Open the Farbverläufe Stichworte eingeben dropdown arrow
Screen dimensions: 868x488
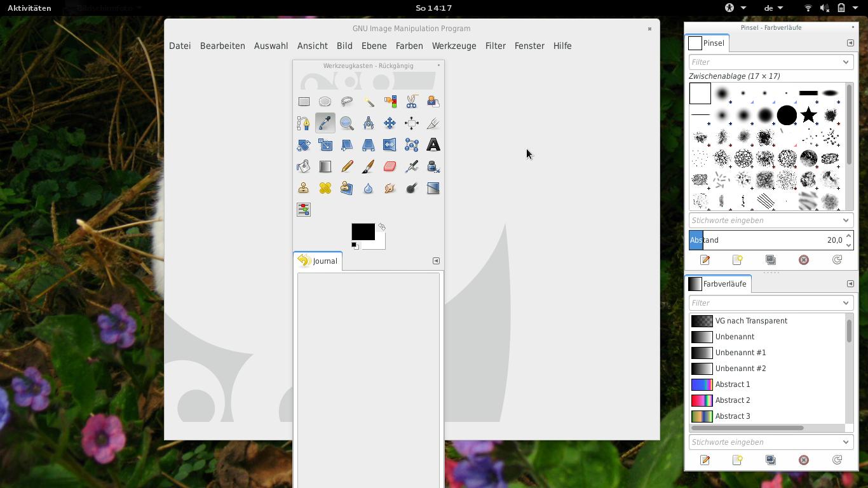coord(846,442)
